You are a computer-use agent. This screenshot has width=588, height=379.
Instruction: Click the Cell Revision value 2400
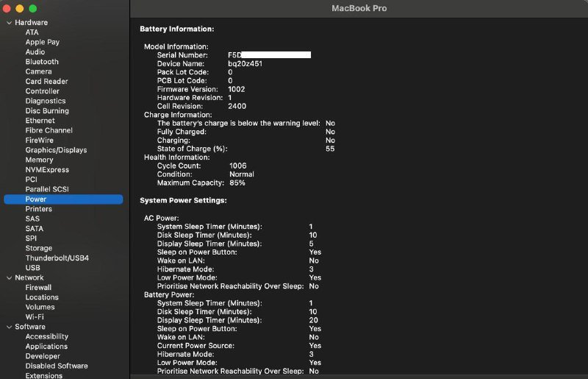click(237, 106)
